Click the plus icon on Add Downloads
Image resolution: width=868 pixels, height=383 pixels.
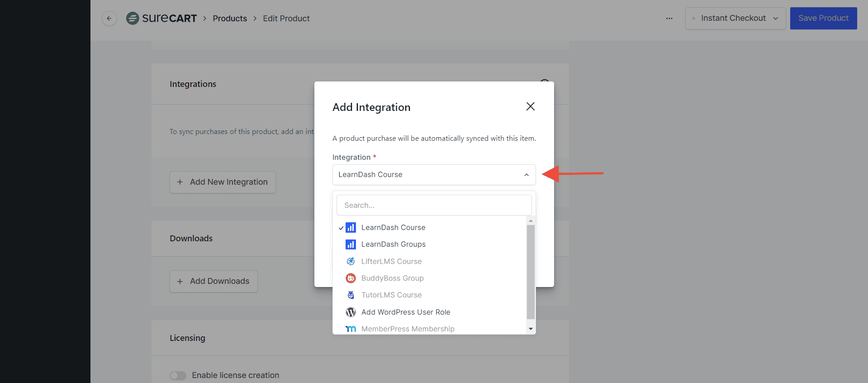(x=180, y=281)
